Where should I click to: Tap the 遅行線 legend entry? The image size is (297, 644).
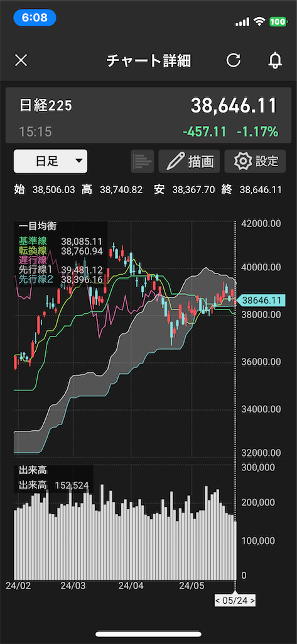point(33,260)
